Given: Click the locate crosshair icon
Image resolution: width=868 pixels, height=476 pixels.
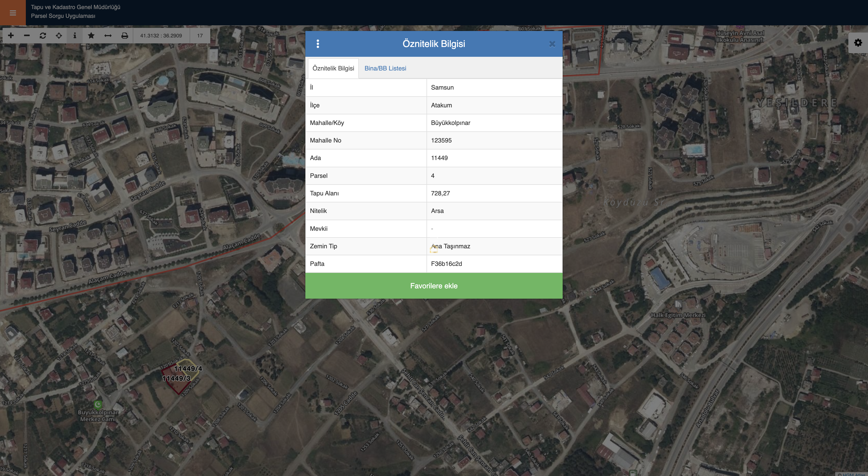Looking at the screenshot, I should (x=59, y=36).
